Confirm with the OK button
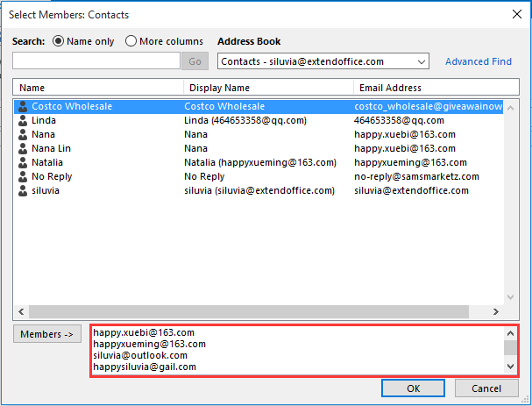This screenshot has width=532, height=406. 413,388
